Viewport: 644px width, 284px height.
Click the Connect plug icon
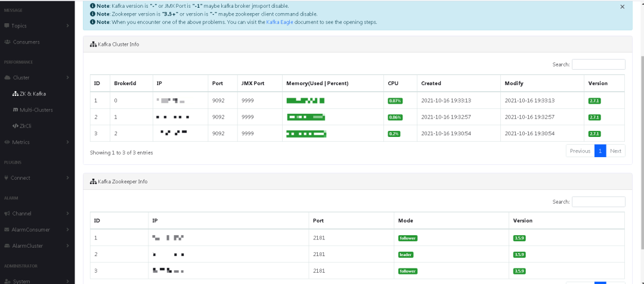[6, 178]
